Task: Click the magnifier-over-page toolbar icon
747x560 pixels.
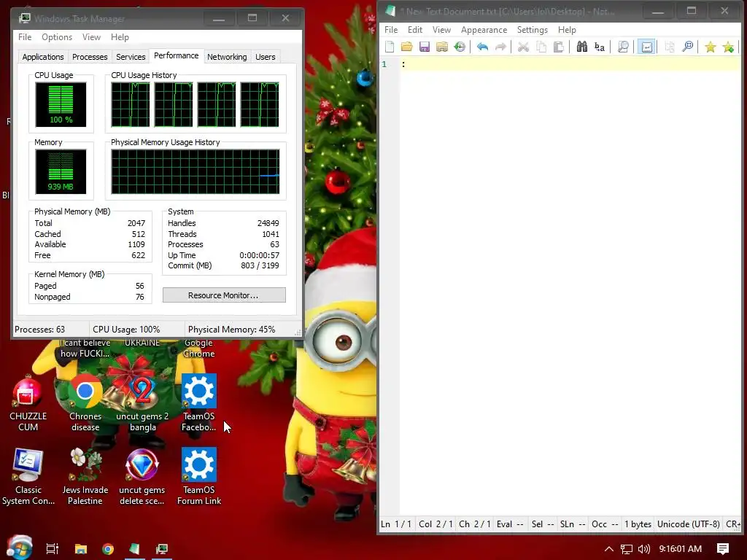Action: point(623,47)
